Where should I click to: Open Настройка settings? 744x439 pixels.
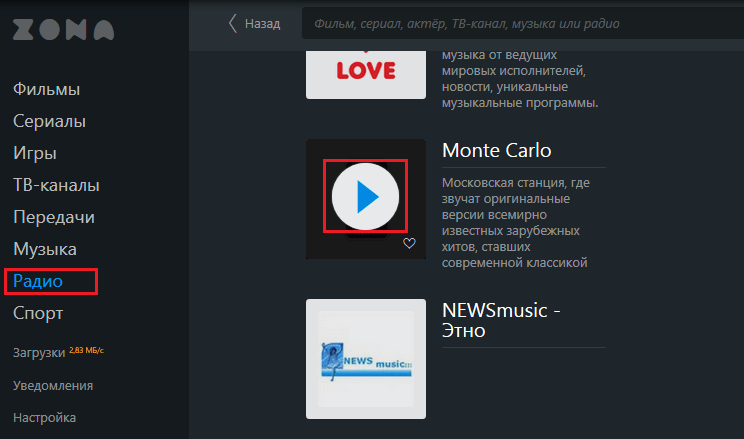tap(44, 418)
